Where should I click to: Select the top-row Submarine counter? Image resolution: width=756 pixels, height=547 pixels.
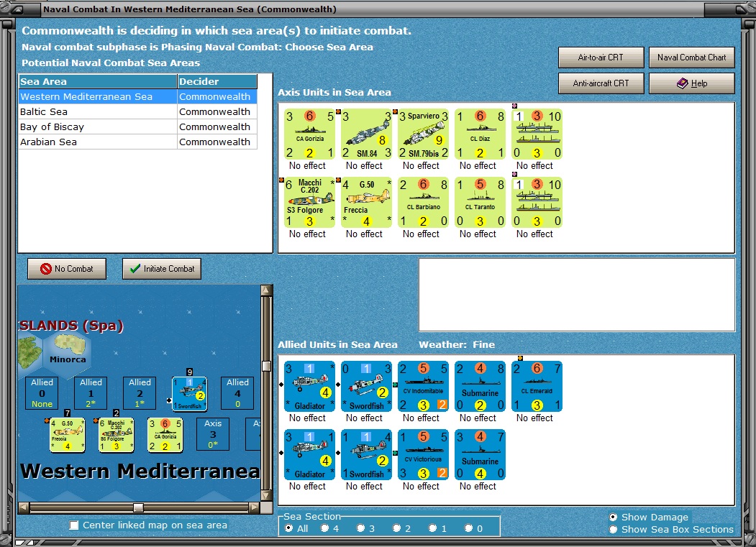[481, 387]
